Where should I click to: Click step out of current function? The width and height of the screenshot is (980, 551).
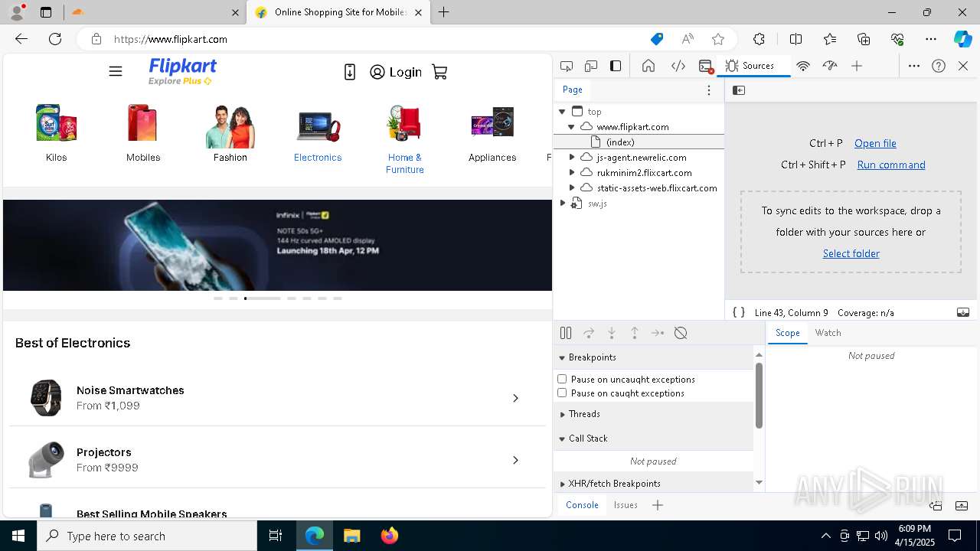pyautogui.click(x=635, y=333)
